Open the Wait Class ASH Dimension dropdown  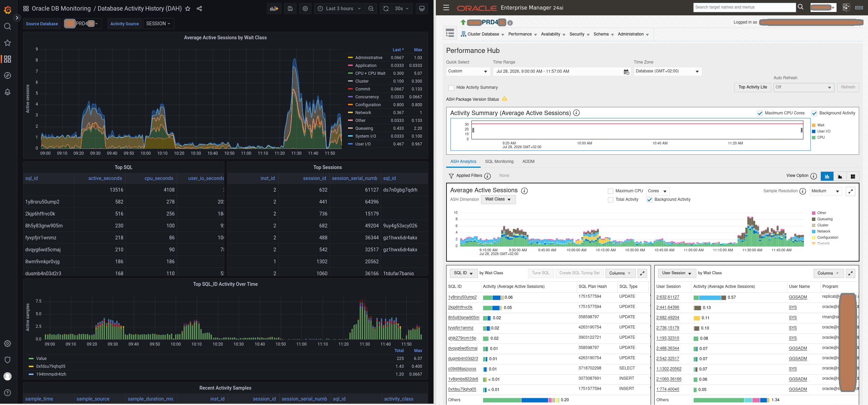pyautogui.click(x=498, y=199)
